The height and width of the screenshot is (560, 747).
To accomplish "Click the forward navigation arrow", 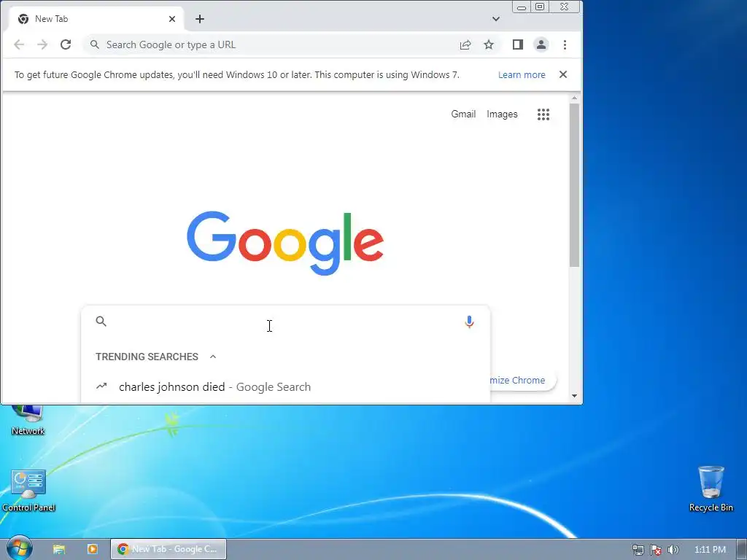I will [x=42, y=44].
